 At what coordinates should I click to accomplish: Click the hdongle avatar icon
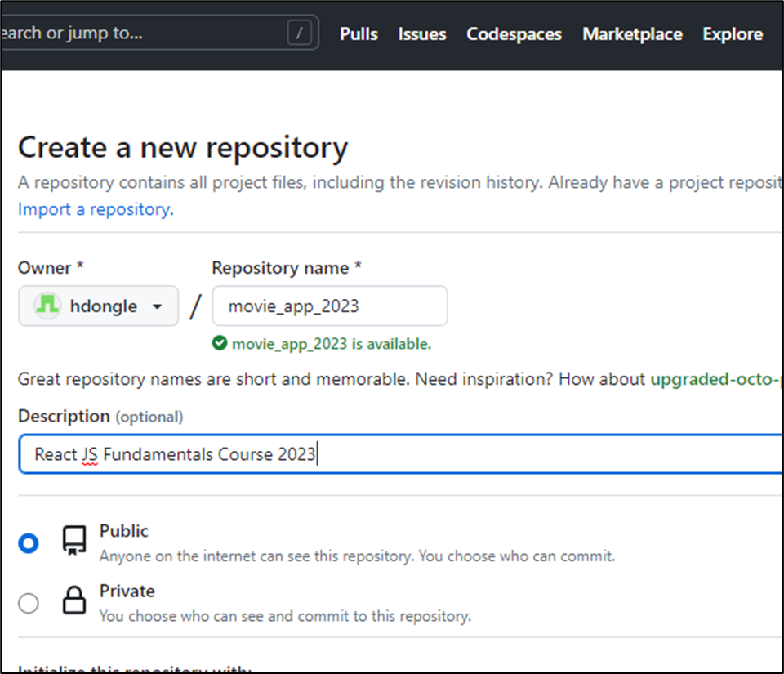coord(47,305)
